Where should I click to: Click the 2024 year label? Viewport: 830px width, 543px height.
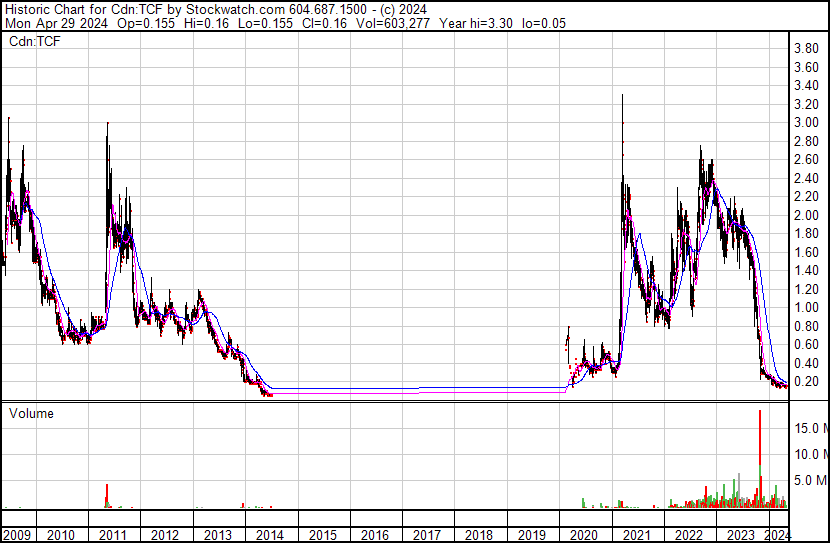coord(778,535)
